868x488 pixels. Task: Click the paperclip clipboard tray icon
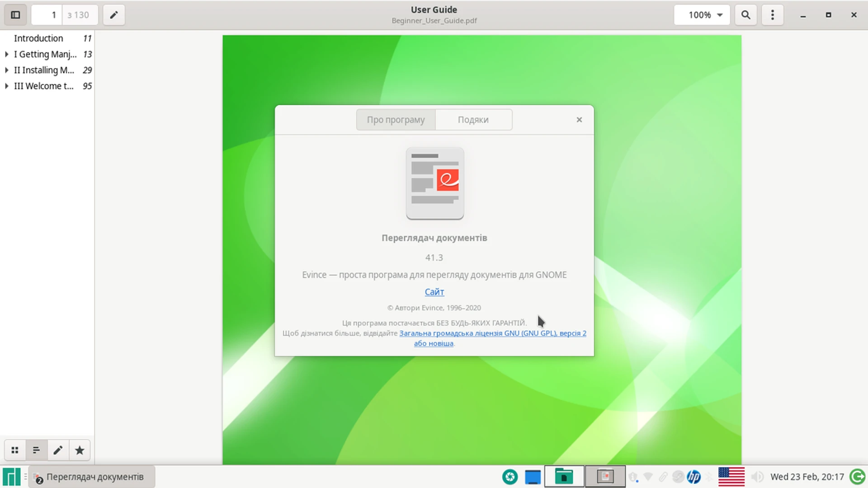coord(663,477)
